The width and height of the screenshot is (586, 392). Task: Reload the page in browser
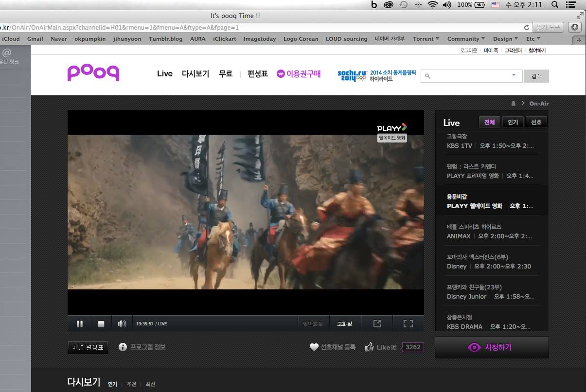(526, 28)
